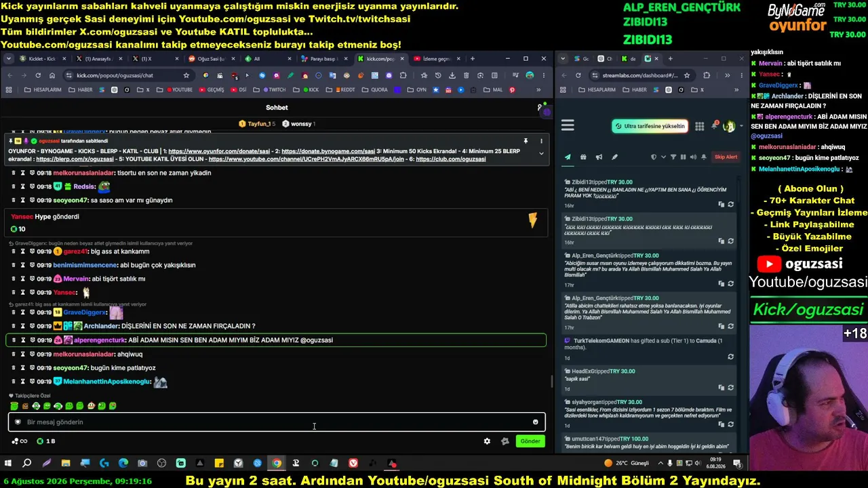
Task: Click the Bir mesaj gönderin input field
Action: tap(277, 422)
